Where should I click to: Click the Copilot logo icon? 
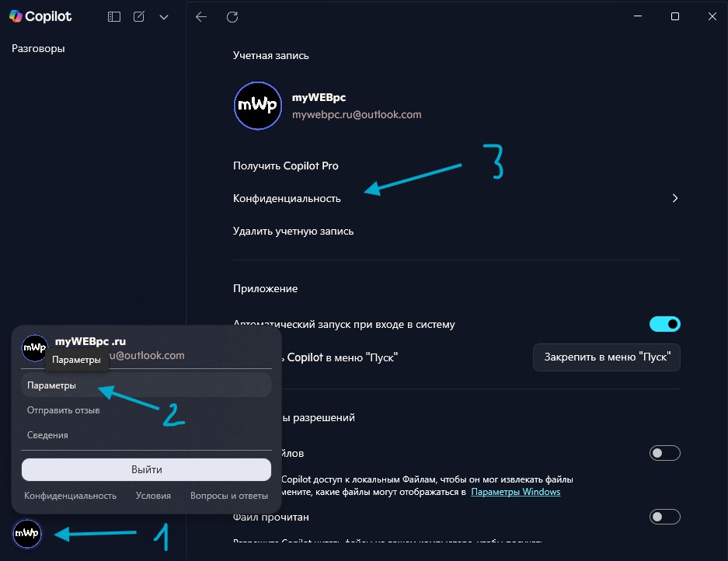[x=16, y=16]
